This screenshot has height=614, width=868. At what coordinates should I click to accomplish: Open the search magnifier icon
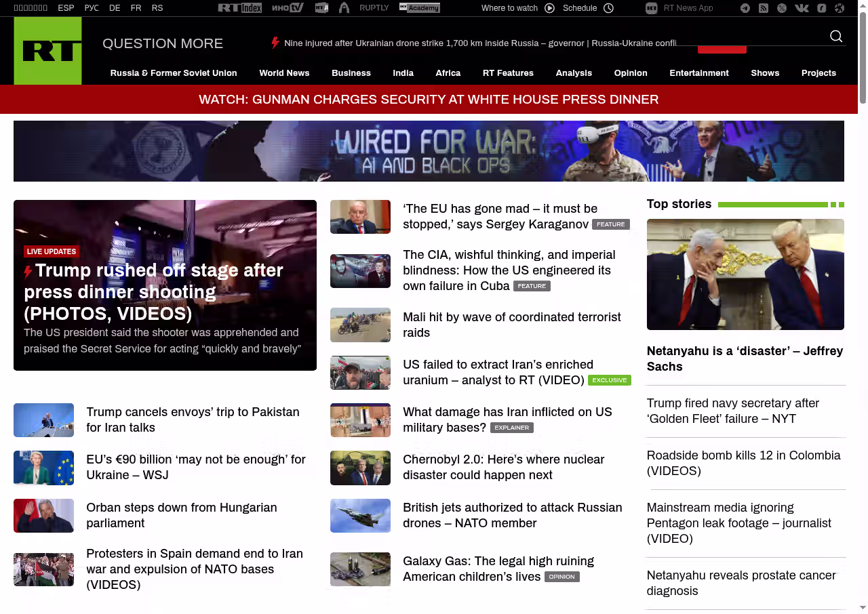coord(836,37)
